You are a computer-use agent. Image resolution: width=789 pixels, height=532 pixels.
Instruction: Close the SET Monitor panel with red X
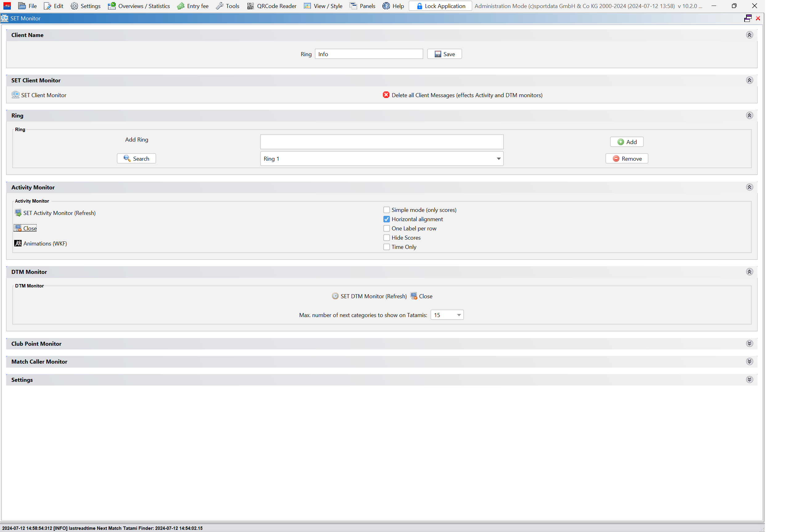758,18
